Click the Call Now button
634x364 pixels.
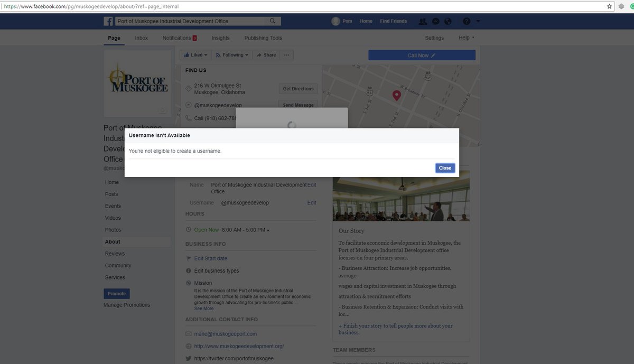(x=422, y=55)
